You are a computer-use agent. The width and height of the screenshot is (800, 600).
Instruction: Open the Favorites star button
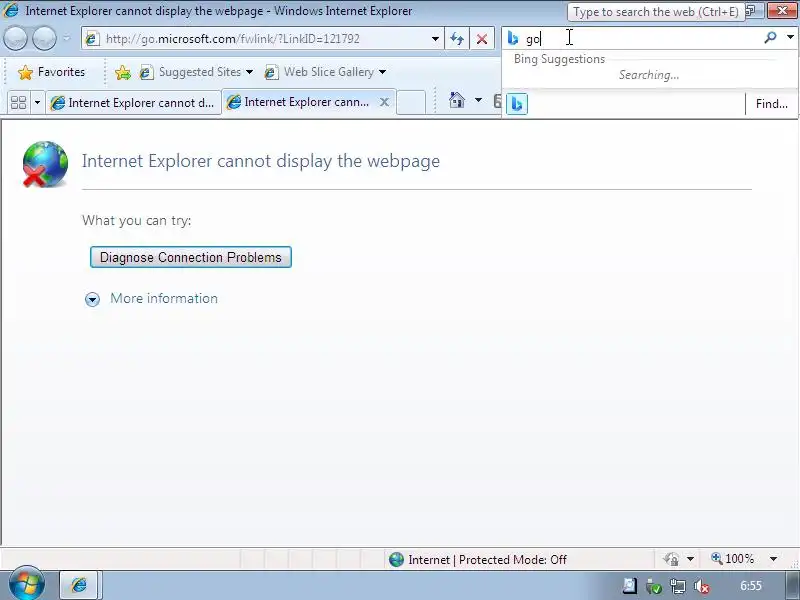52,72
